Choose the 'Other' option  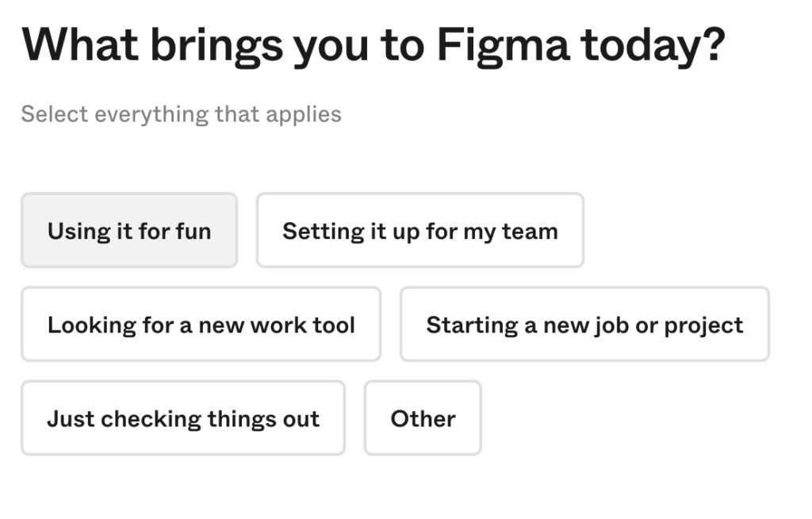point(423,418)
